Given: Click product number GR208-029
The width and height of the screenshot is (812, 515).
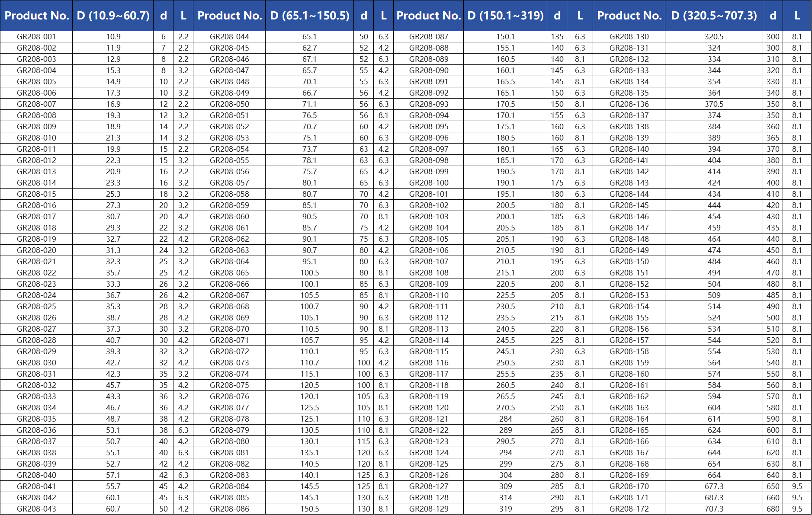Looking at the screenshot, I should tap(36, 352).
